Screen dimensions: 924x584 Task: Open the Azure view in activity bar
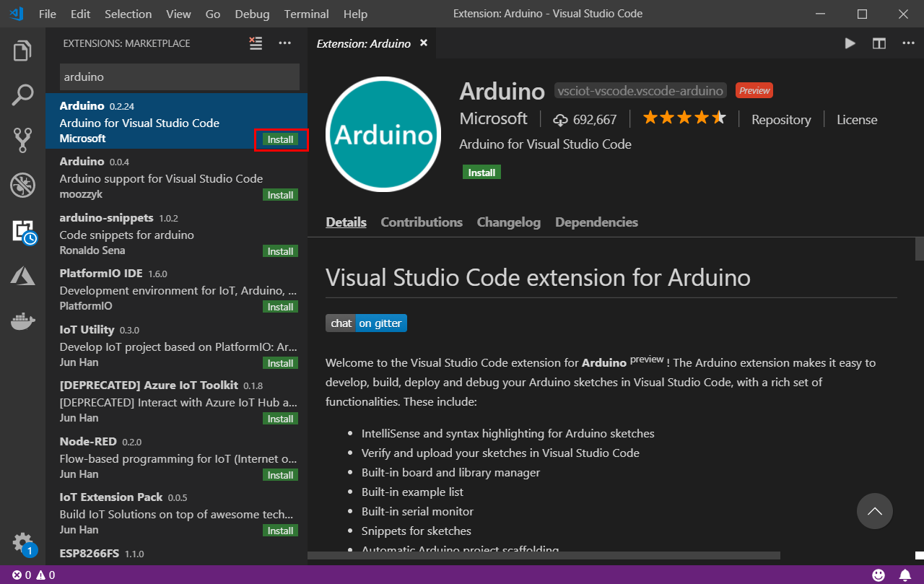pos(22,275)
